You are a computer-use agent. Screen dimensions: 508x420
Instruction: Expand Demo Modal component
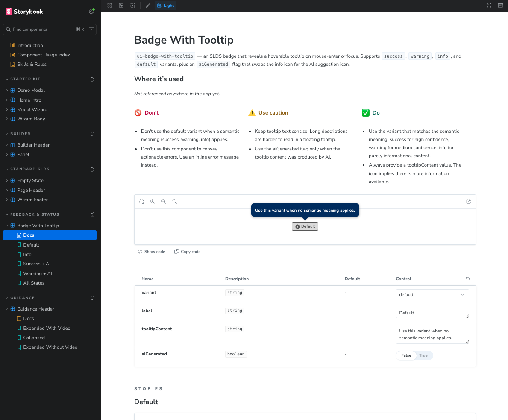pyautogui.click(x=31, y=90)
